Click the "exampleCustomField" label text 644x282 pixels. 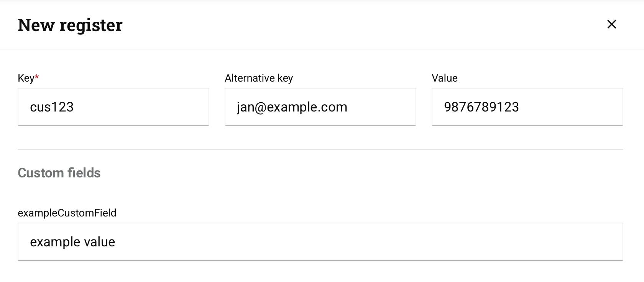point(67,213)
